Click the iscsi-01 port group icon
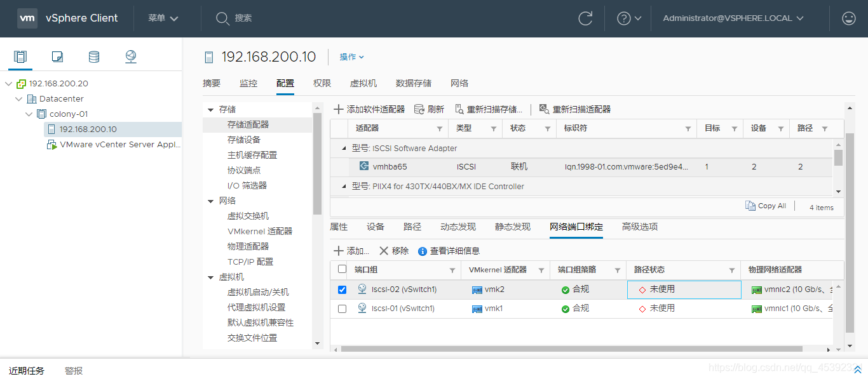This screenshot has width=868, height=379. (x=362, y=308)
